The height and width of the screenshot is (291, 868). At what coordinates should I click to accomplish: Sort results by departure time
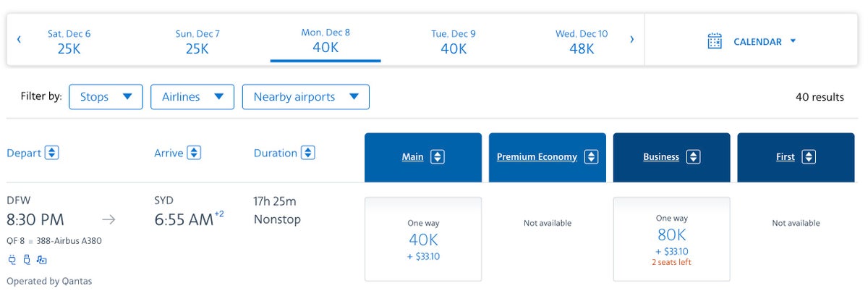click(51, 153)
